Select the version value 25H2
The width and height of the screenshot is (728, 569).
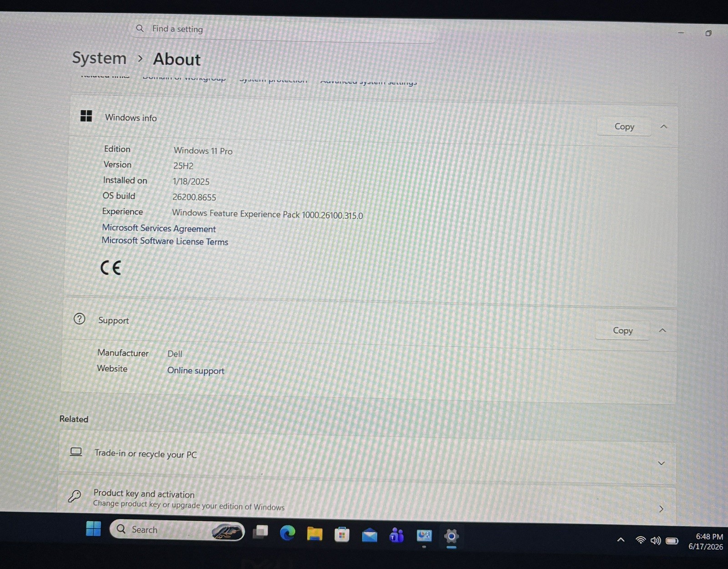(x=183, y=166)
